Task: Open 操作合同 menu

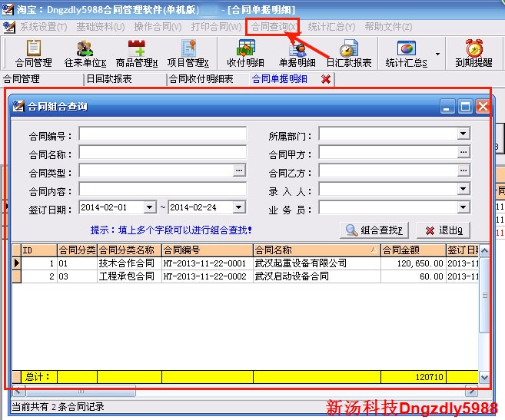Action: click(x=158, y=27)
